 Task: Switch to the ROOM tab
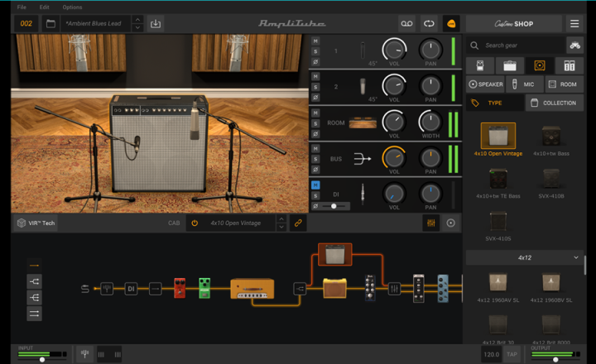pyautogui.click(x=565, y=84)
